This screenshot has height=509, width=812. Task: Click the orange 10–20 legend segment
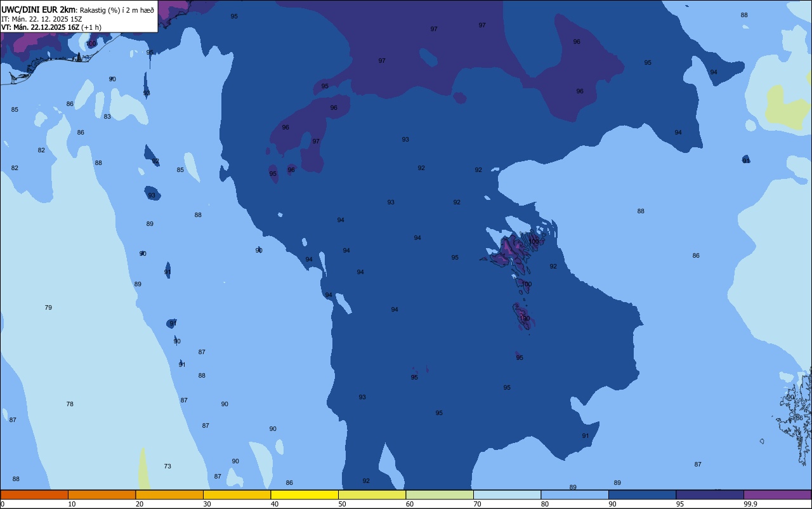point(101,494)
